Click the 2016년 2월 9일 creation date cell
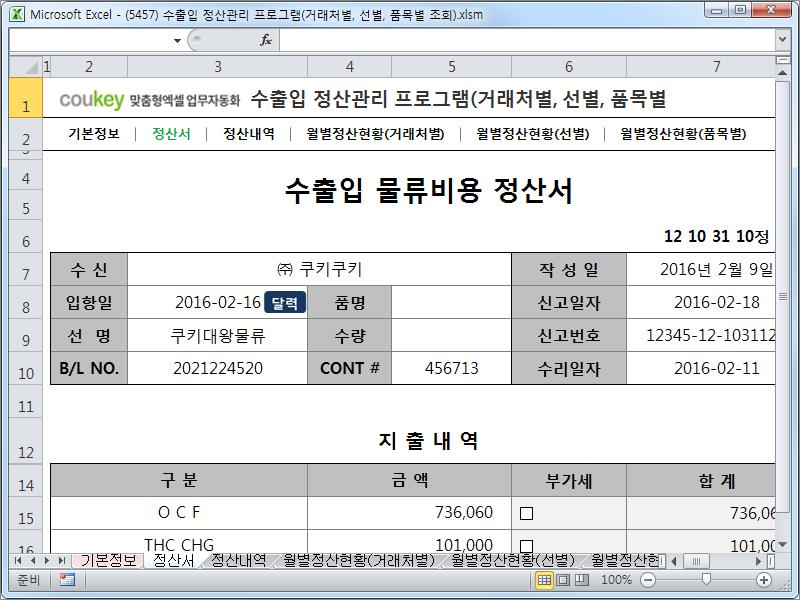Viewport: 800px width, 600px height. click(701, 269)
